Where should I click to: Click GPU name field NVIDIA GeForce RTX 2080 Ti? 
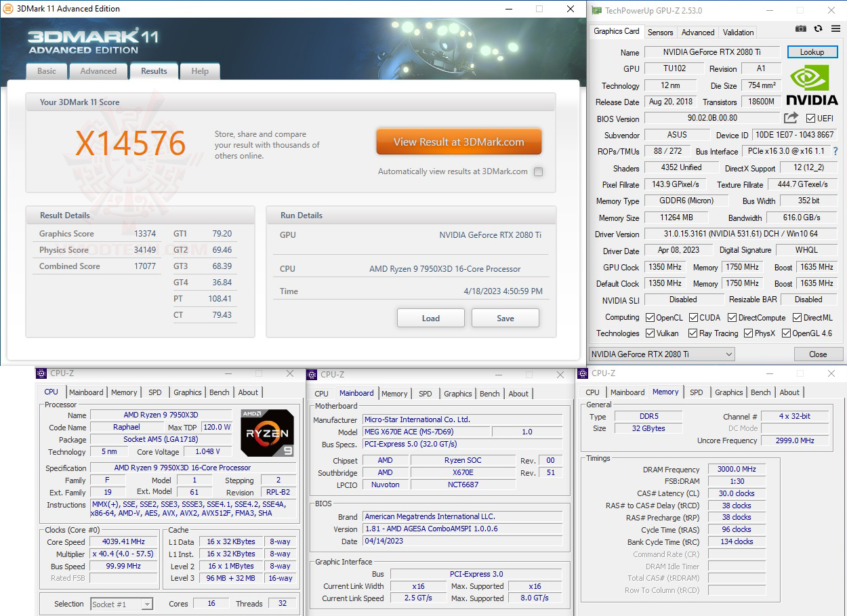click(713, 52)
